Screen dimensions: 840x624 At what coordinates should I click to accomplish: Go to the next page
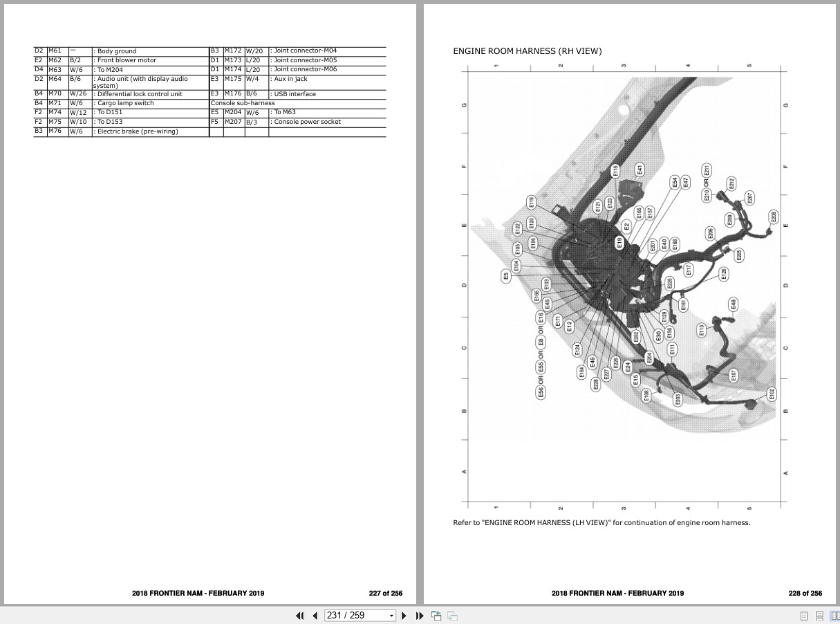tap(404, 616)
